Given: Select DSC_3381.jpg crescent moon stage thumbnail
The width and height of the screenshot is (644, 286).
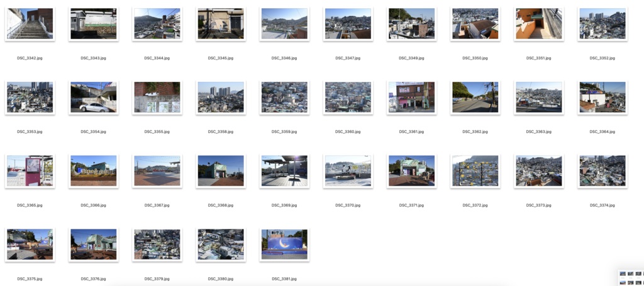Looking at the screenshot, I should (284, 244).
